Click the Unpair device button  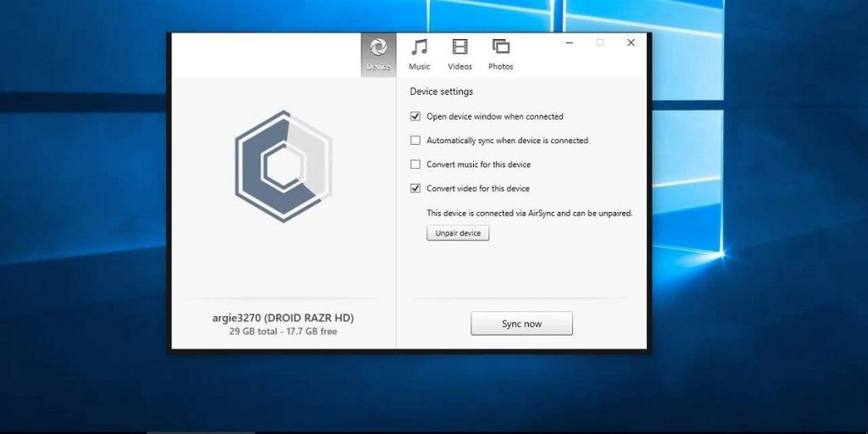click(x=458, y=233)
